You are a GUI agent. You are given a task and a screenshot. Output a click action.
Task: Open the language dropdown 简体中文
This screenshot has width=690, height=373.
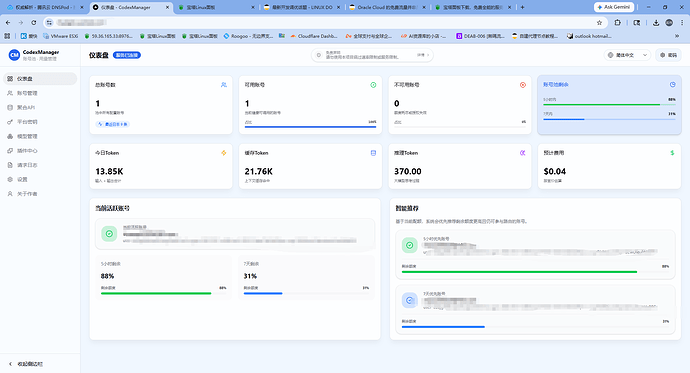(627, 55)
